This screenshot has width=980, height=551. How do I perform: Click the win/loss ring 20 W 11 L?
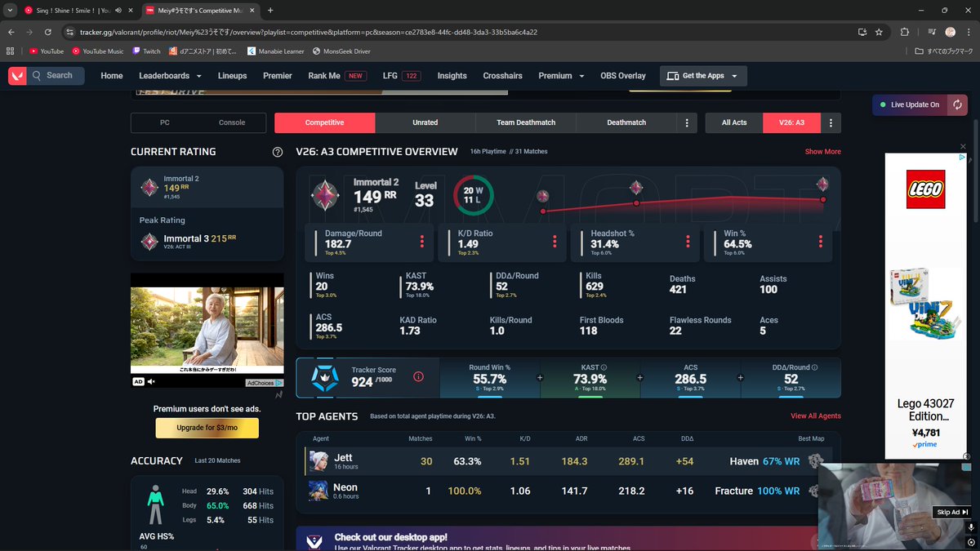pos(473,195)
